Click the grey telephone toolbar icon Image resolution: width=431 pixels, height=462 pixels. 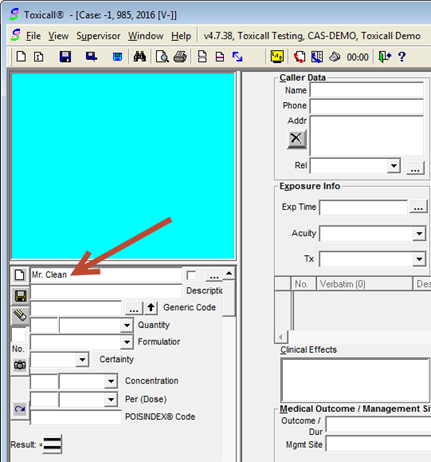point(335,57)
